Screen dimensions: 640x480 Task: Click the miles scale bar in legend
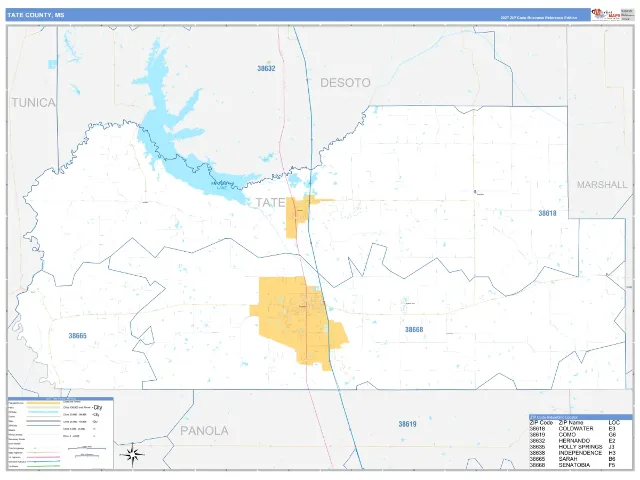click(87, 448)
